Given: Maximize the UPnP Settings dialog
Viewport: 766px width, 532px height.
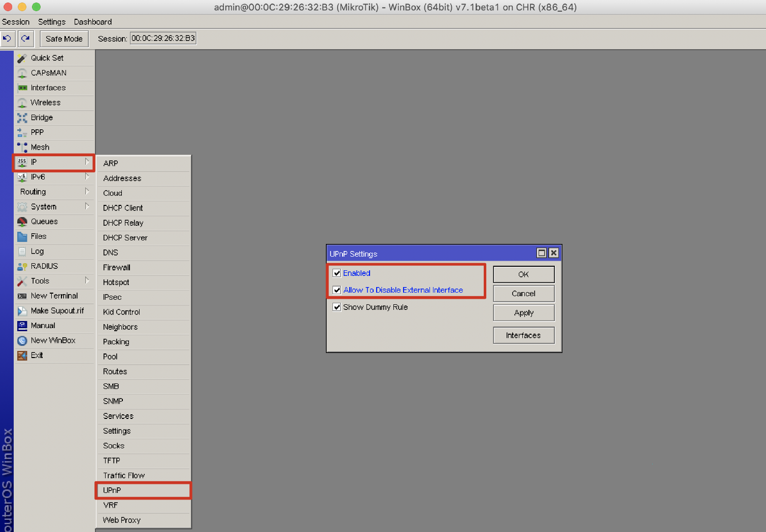Looking at the screenshot, I should [x=542, y=253].
